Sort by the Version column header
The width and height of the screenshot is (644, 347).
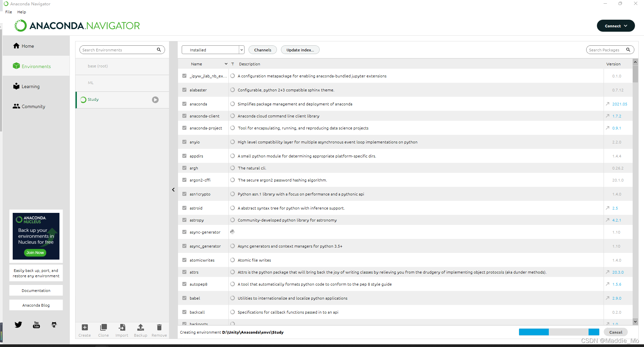[613, 64]
